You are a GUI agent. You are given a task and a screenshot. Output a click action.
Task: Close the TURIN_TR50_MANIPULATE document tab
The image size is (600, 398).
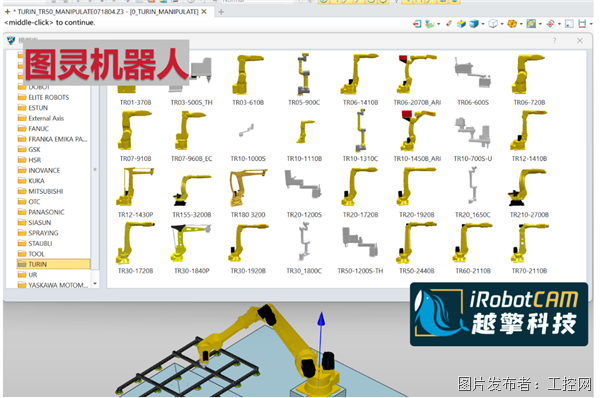(x=204, y=12)
